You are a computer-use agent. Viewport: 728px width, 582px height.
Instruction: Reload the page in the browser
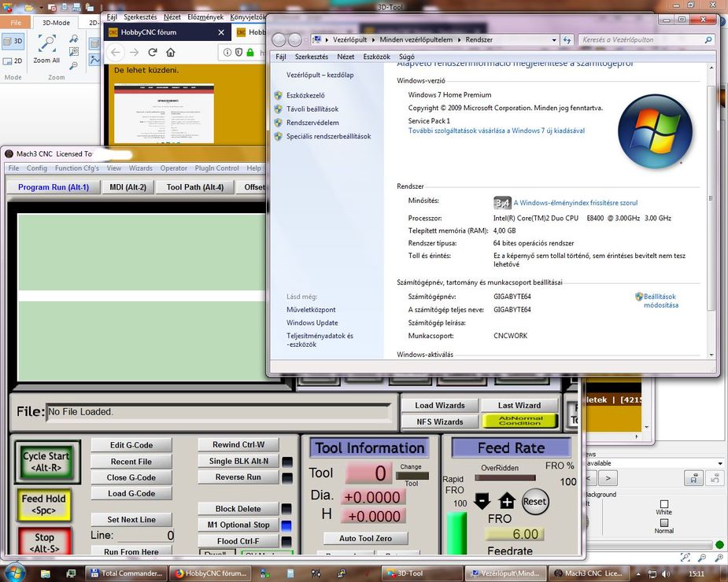152,53
